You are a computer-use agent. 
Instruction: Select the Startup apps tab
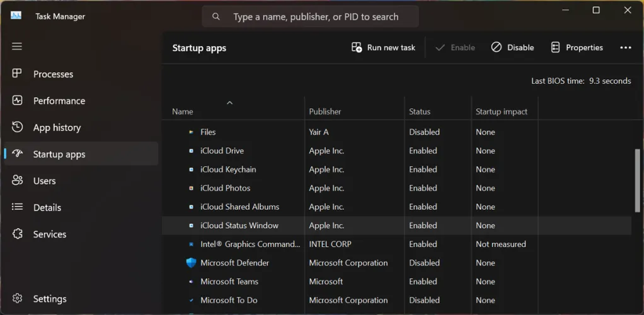(x=59, y=154)
